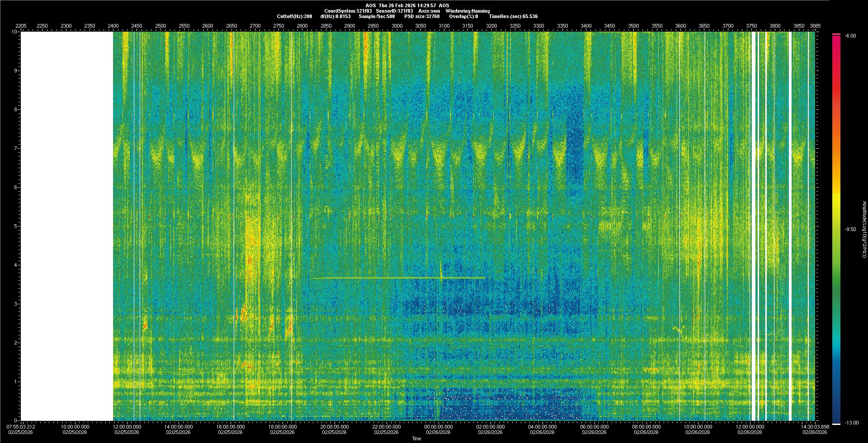Click the top axis tick label 3250
Screen dimensions: 868x443
click(515, 26)
